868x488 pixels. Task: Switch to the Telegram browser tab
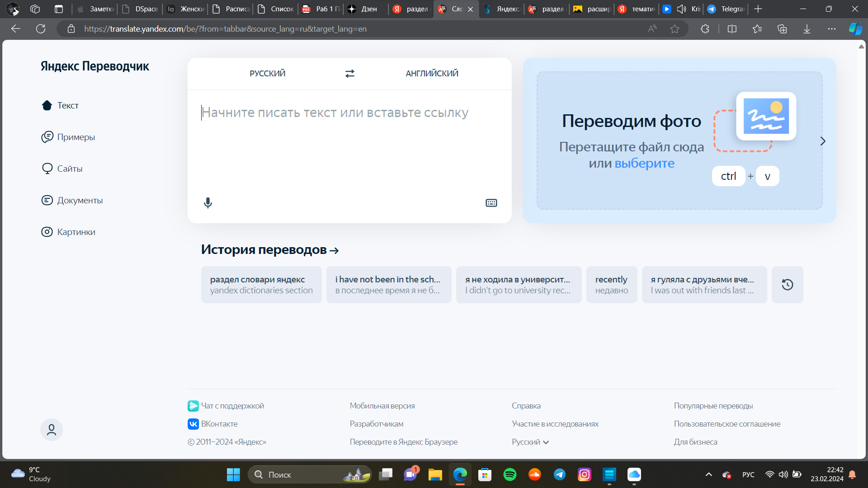tap(726, 9)
